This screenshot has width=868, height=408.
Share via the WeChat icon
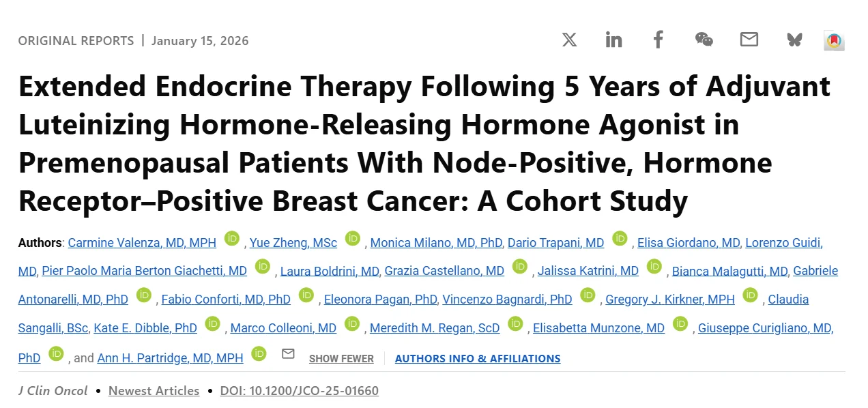pyautogui.click(x=704, y=40)
